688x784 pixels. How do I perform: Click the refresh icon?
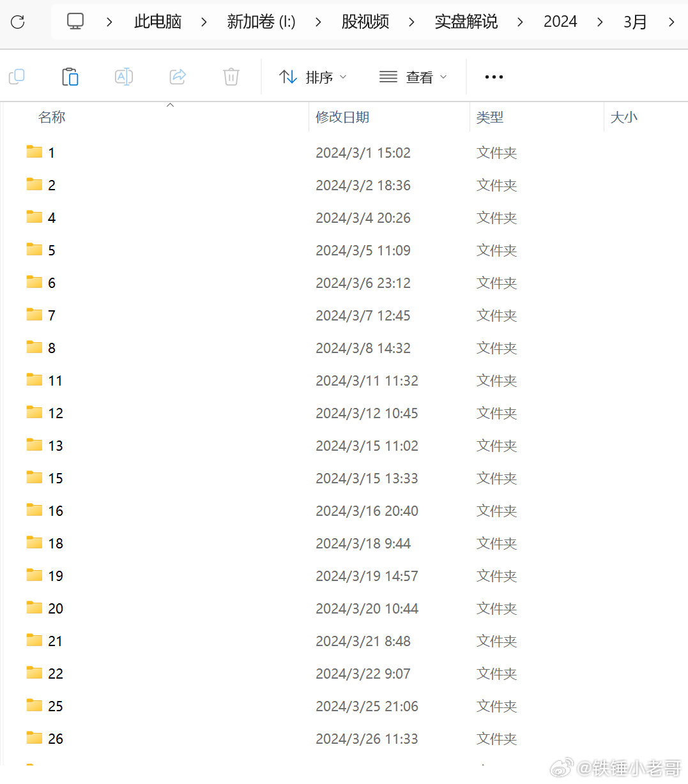[x=18, y=22]
